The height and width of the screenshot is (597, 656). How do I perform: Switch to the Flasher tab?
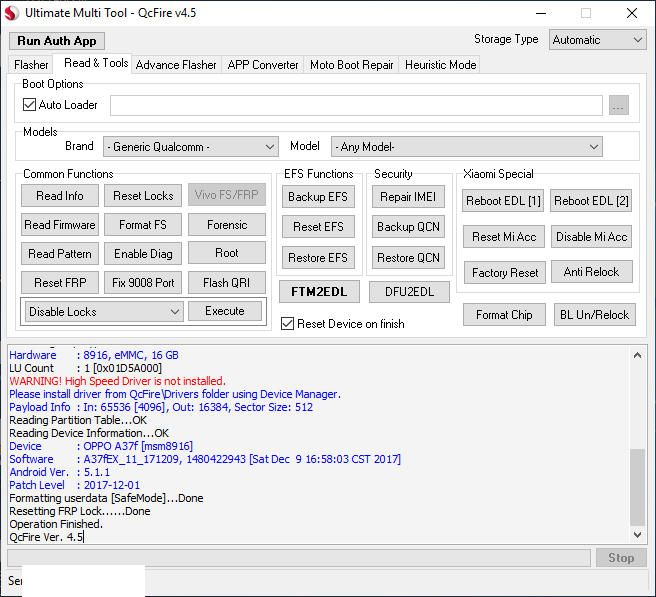point(31,65)
